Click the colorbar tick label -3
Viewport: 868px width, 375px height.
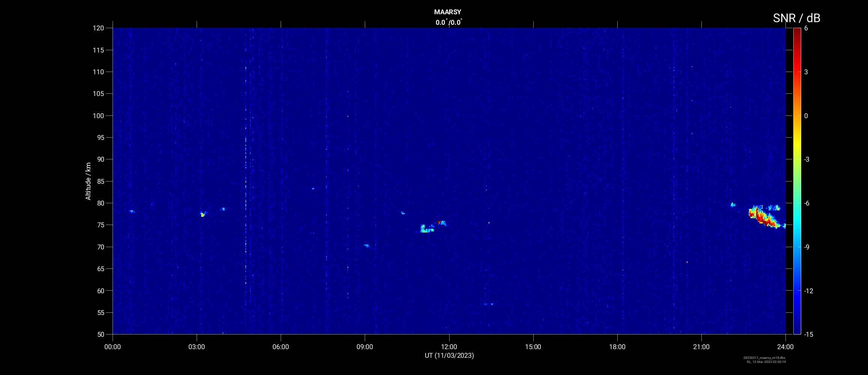coord(807,159)
